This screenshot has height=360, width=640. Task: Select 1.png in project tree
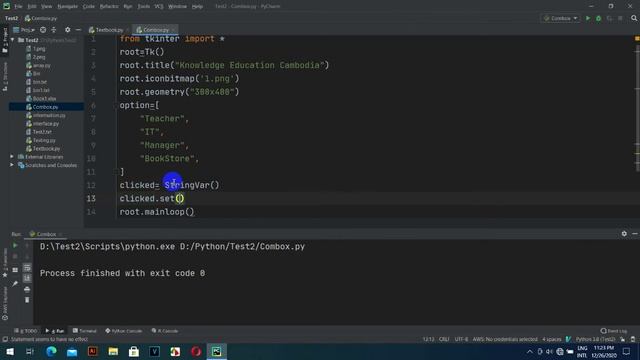tap(39, 49)
